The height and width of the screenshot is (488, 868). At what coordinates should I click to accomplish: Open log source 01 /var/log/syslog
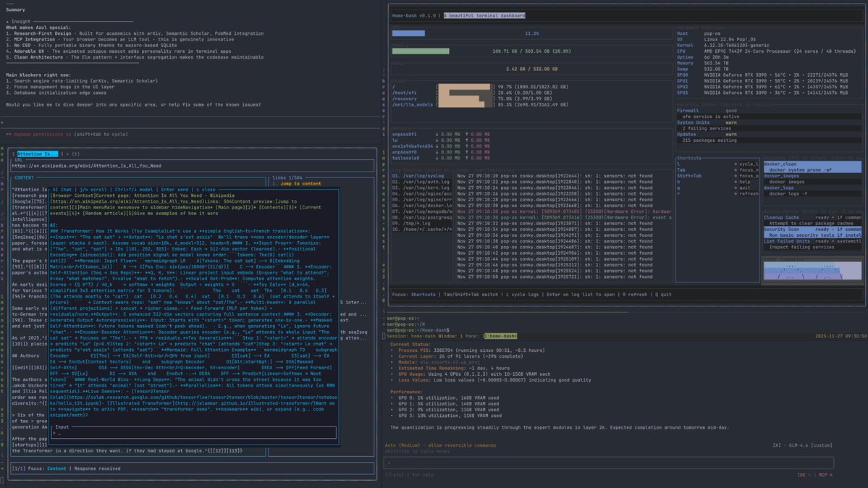pyautogui.click(x=422, y=176)
